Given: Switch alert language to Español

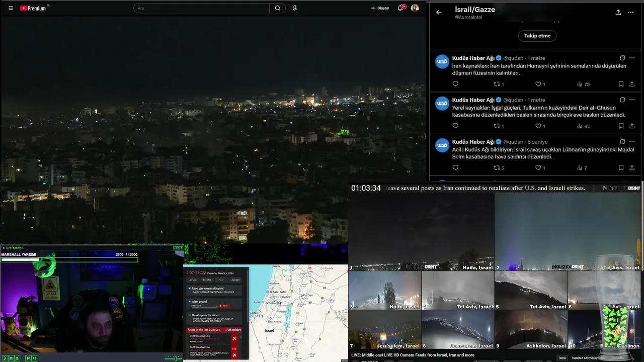Looking at the screenshot, I should pyautogui.click(x=207, y=280).
